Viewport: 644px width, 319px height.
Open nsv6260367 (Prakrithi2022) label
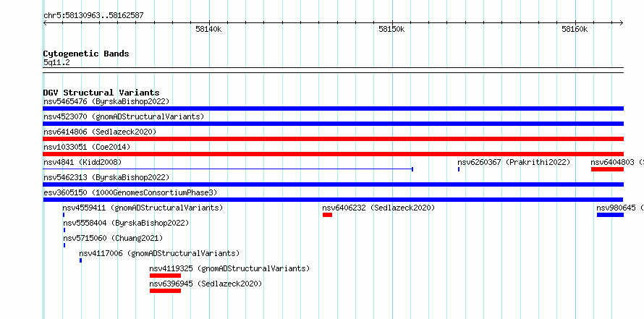pyautogui.click(x=514, y=162)
